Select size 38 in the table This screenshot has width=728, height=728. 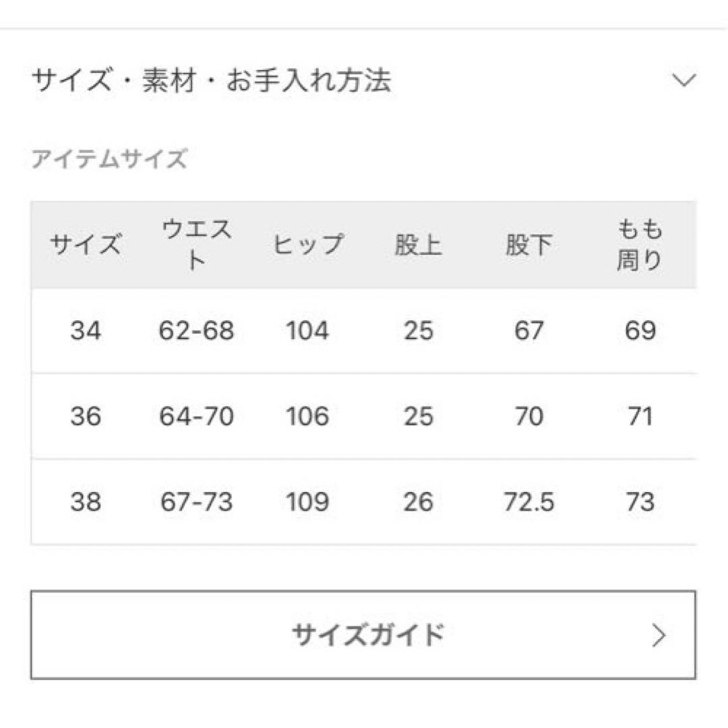click(88, 502)
